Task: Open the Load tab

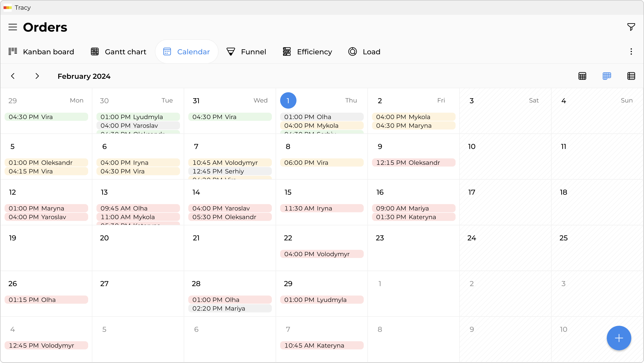Action: [364, 52]
